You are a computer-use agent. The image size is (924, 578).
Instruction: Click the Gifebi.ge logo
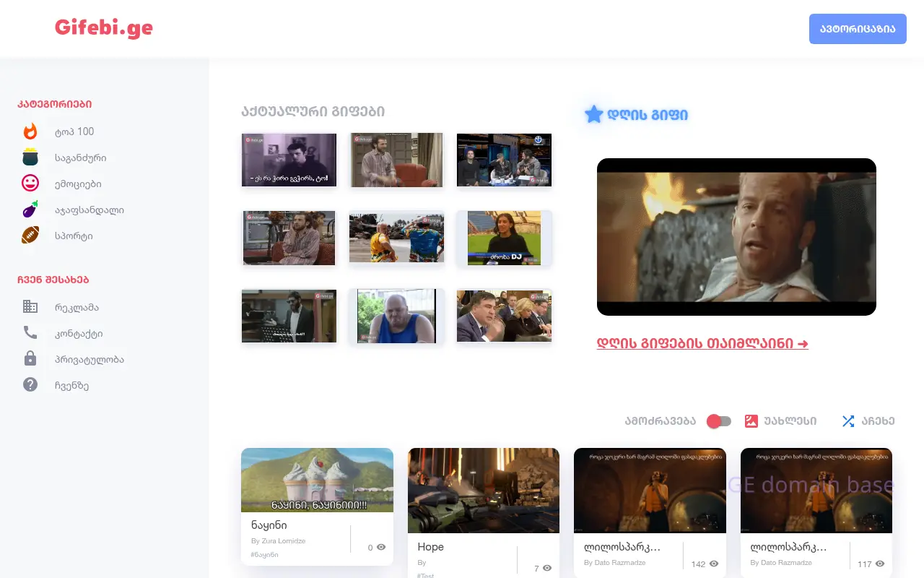click(x=104, y=28)
